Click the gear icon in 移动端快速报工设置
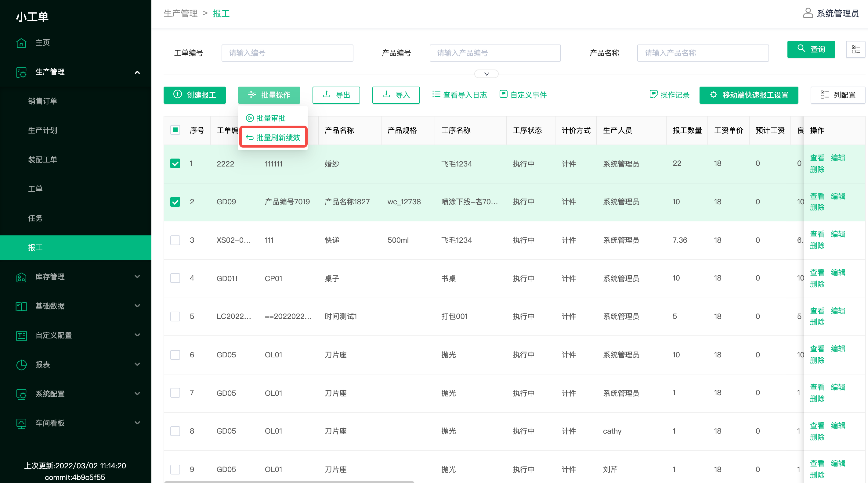 [x=713, y=95]
